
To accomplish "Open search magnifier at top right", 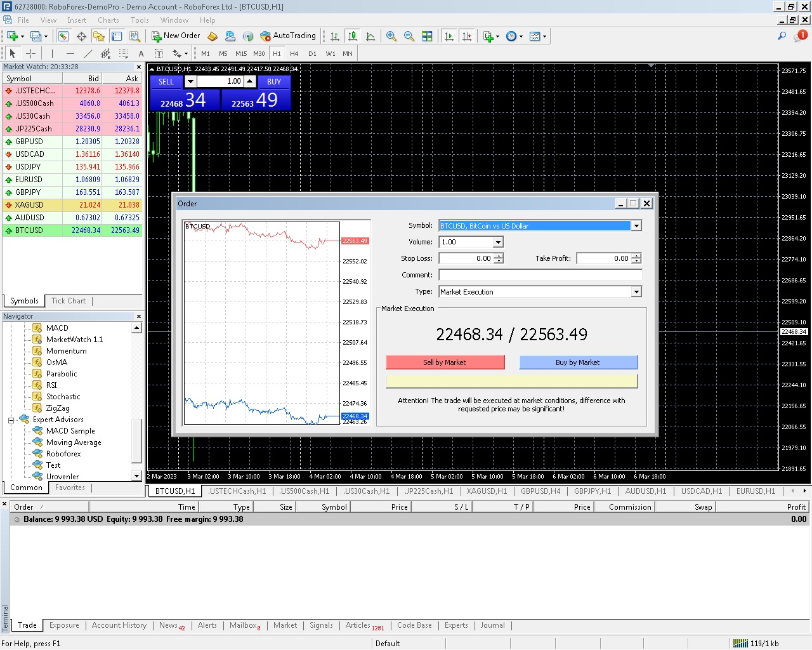I will pyautogui.click(x=782, y=36).
